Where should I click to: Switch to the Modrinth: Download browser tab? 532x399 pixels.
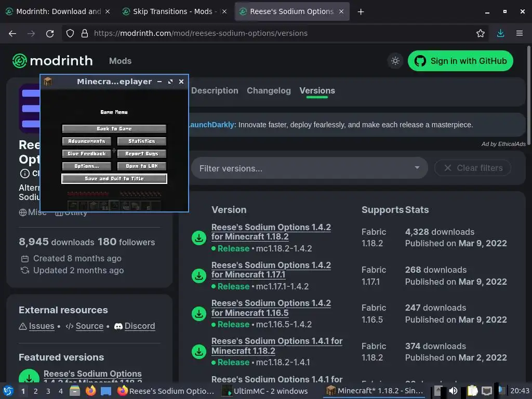(58, 11)
